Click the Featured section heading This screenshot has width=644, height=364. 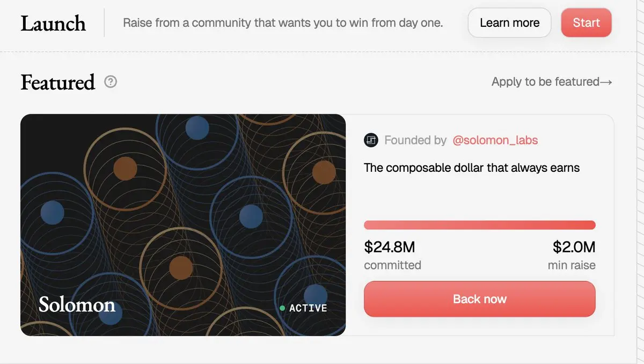click(57, 83)
